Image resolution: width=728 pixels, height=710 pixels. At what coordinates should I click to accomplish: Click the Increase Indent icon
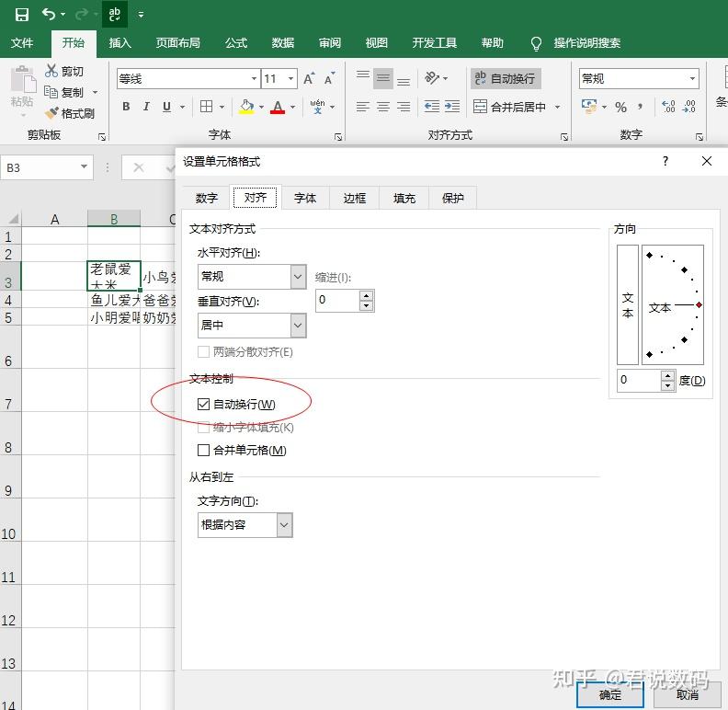coord(451,107)
